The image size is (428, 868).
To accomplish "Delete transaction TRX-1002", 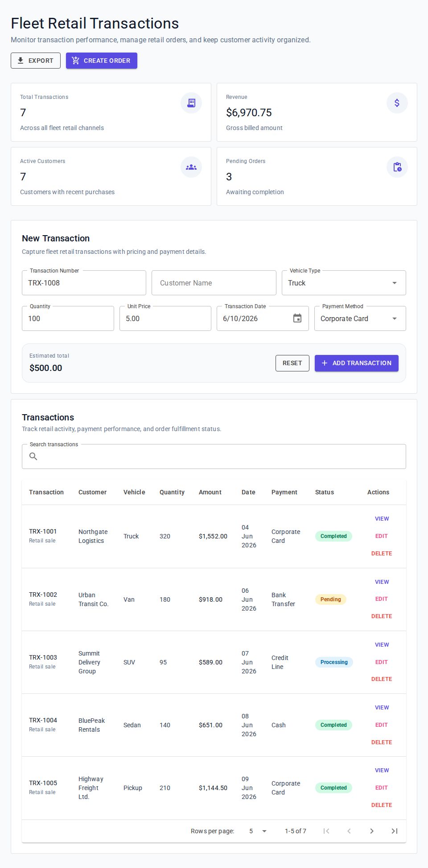I will click(x=382, y=616).
